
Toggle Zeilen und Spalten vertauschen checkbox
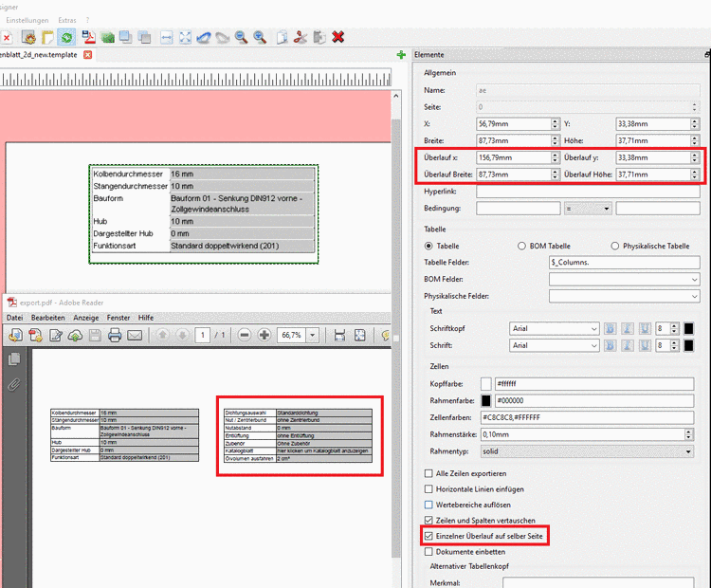point(428,521)
